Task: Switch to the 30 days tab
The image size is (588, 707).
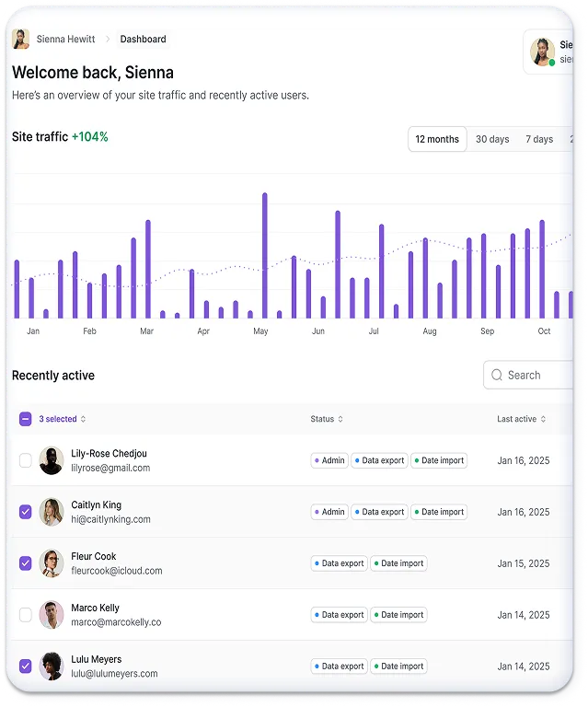Action: (x=492, y=139)
